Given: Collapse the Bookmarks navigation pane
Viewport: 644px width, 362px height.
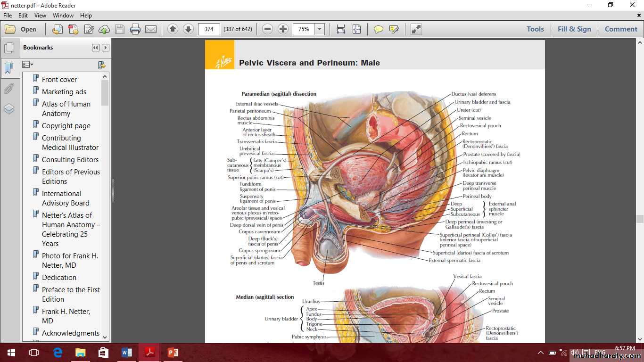Looking at the screenshot, I should pyautogui.click(x=96, y=48).
